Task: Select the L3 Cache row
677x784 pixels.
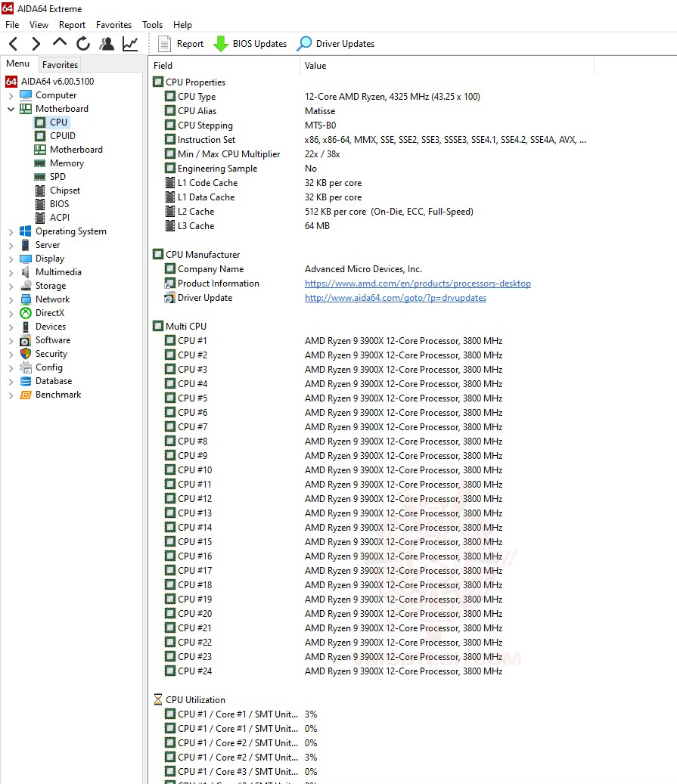Action: click(371, 226)
